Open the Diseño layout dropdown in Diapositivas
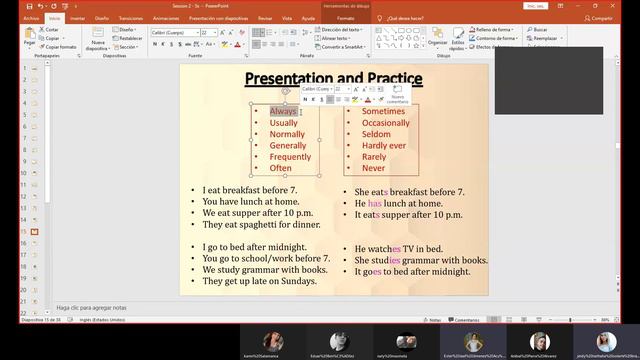Screen dimensions: 640x360 click(x=124, y=29)
